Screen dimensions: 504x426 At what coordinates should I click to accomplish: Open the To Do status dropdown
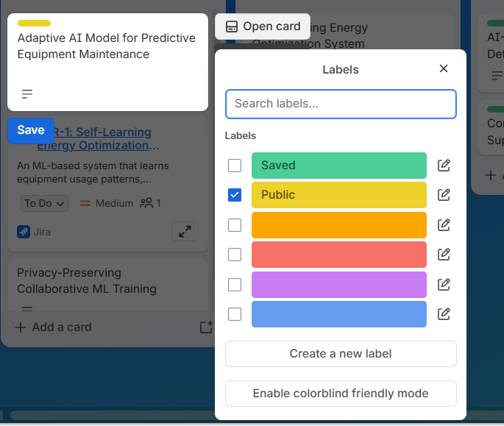pos(45,203)
